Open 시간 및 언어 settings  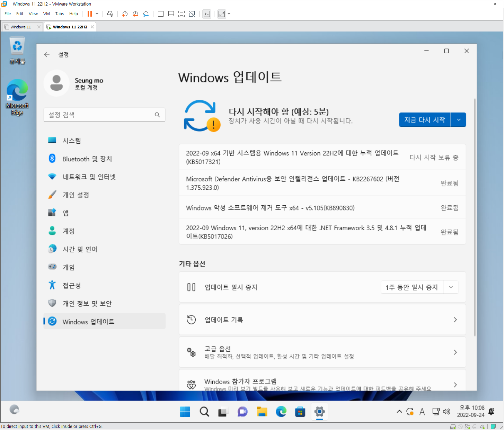104,249
